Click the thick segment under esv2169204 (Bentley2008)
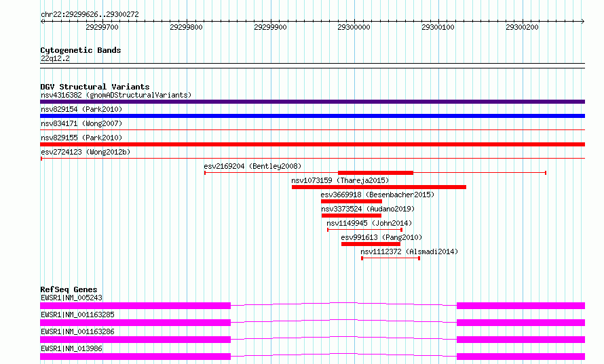 (x=375, y=173)
